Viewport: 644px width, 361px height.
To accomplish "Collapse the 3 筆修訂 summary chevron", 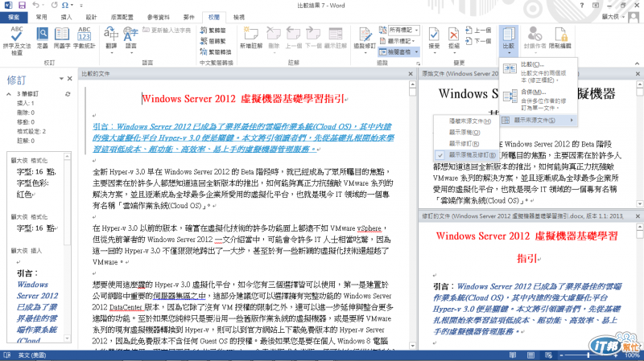I will pos(9,94).
